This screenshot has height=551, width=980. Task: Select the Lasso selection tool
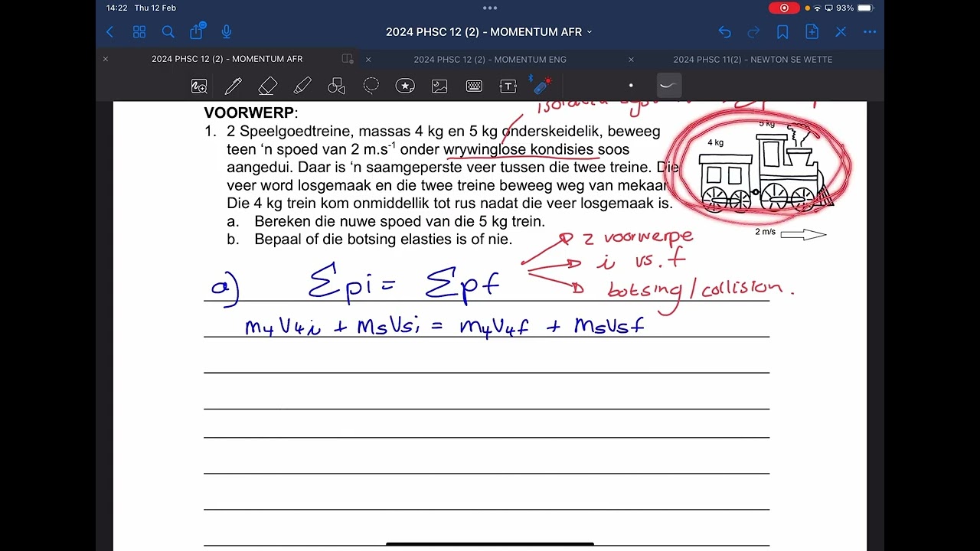[x=371, y=86]
